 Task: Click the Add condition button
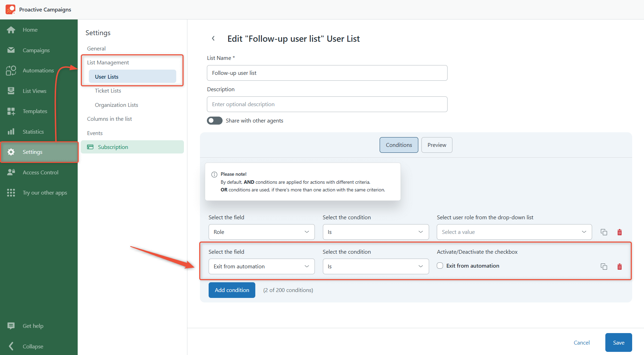(232, 290)
